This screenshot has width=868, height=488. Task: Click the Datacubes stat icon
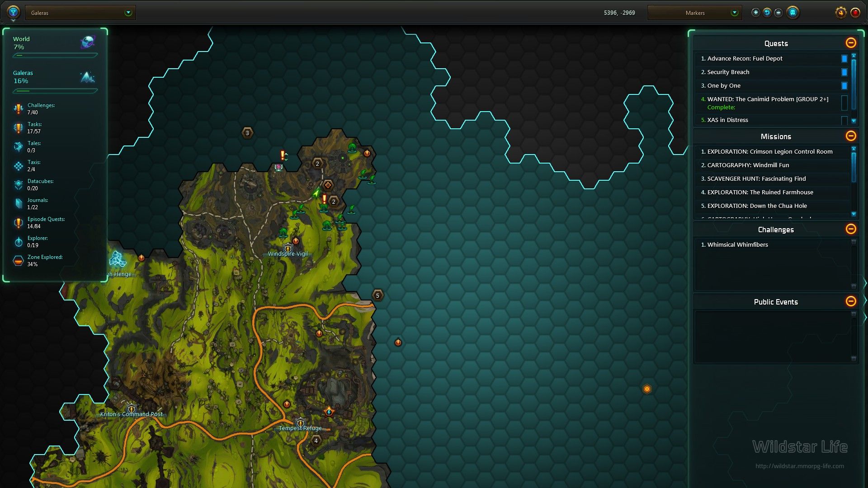[18, 184]
